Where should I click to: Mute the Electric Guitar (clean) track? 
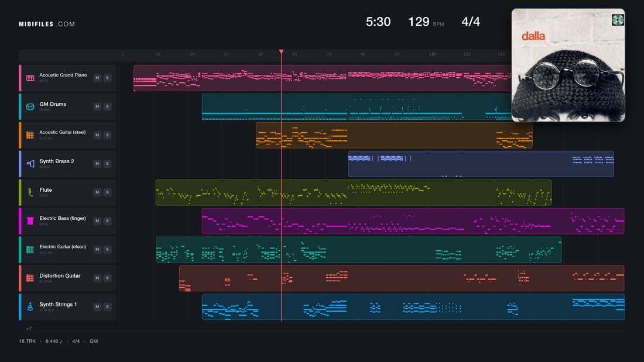pos(97,249)
